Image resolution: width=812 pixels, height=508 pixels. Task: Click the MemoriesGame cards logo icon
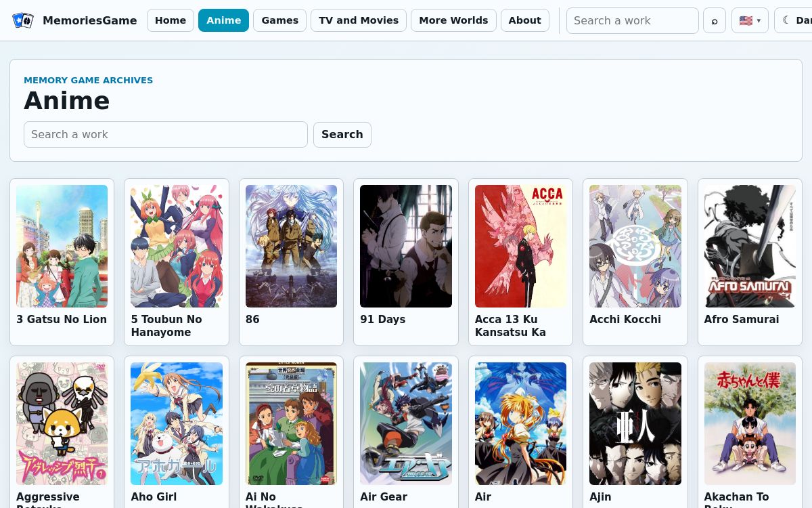[23, 20]
